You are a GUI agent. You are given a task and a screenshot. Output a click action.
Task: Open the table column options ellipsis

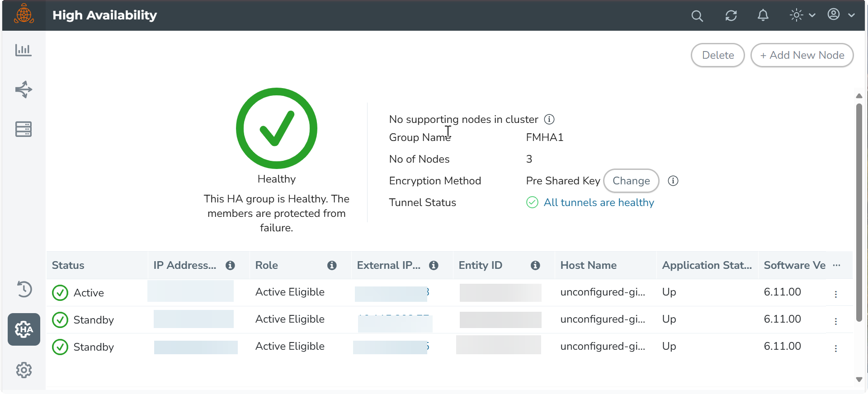836,265
